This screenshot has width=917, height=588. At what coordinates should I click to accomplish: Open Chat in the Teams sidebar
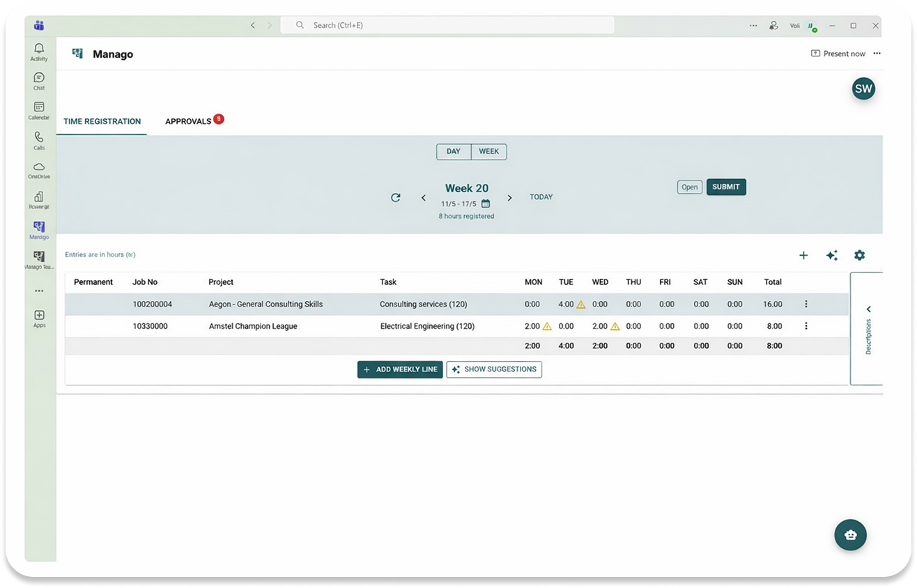(39, 81)
